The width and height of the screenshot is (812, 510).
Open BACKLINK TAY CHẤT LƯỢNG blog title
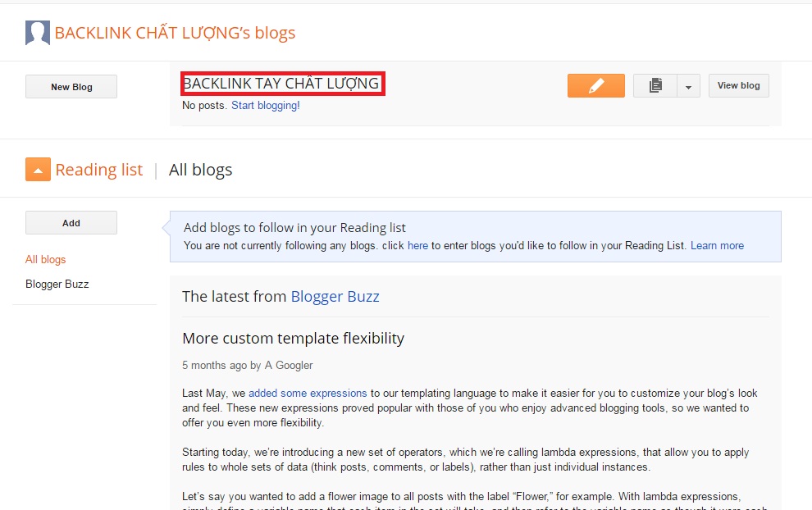(281, 84)
